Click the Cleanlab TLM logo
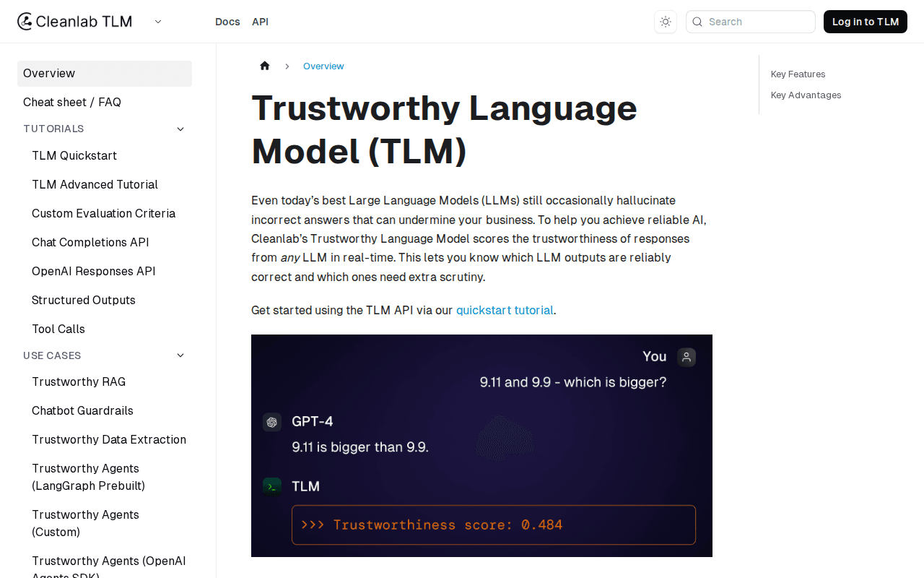 coord(74,22)
